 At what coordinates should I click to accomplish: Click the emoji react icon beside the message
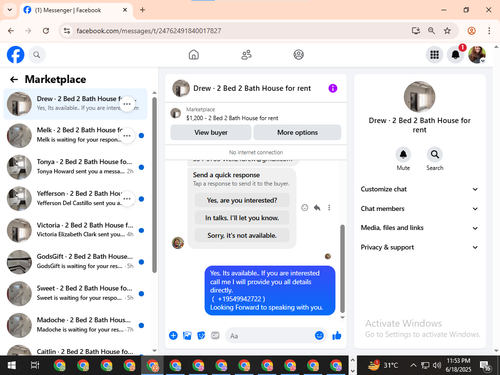(x=305, y=208)
